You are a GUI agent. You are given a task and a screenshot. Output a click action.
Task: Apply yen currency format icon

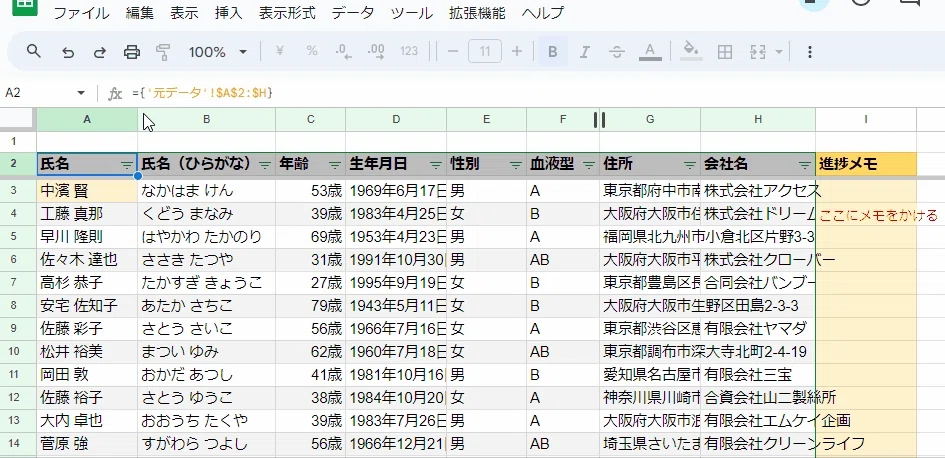click(x=279, y=51)
